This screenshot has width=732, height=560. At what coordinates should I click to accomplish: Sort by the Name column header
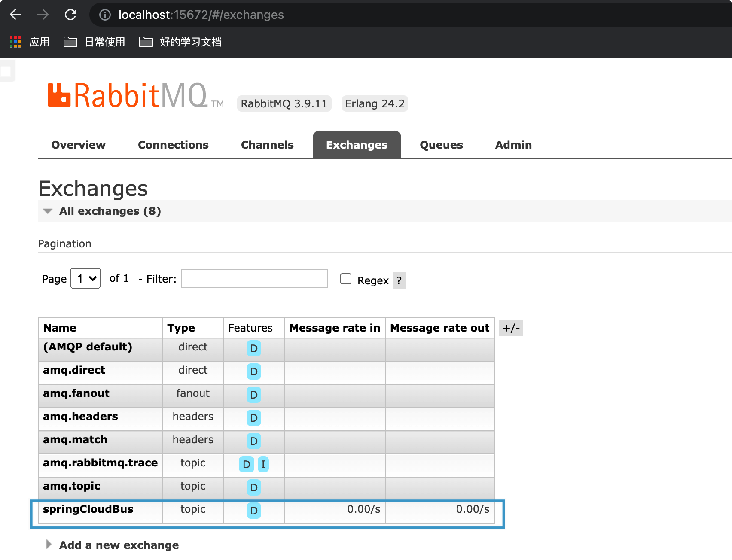60,328
